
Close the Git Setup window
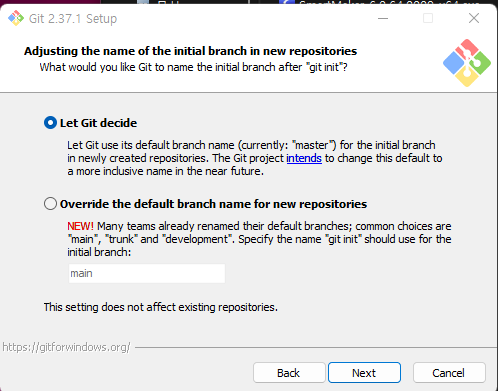pyautogui.click(x=474, y=18)
